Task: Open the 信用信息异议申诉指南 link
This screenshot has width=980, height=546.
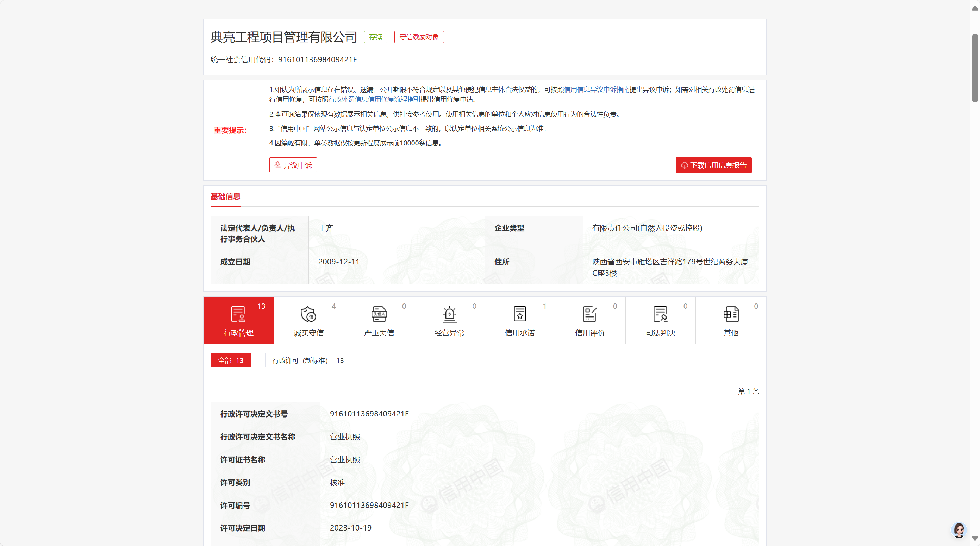Action: click(x=597, y=89)
